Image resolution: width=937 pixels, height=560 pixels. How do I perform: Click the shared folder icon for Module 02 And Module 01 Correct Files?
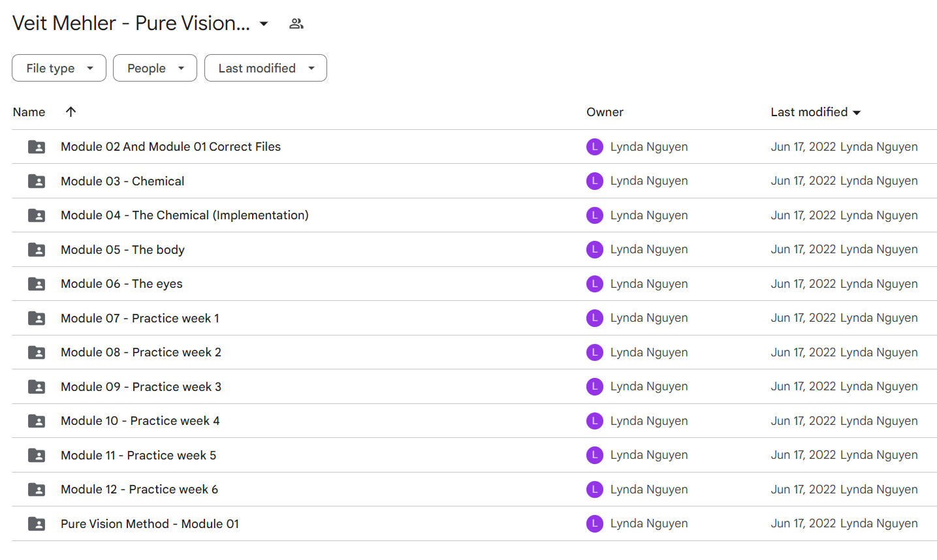point(37,147)
